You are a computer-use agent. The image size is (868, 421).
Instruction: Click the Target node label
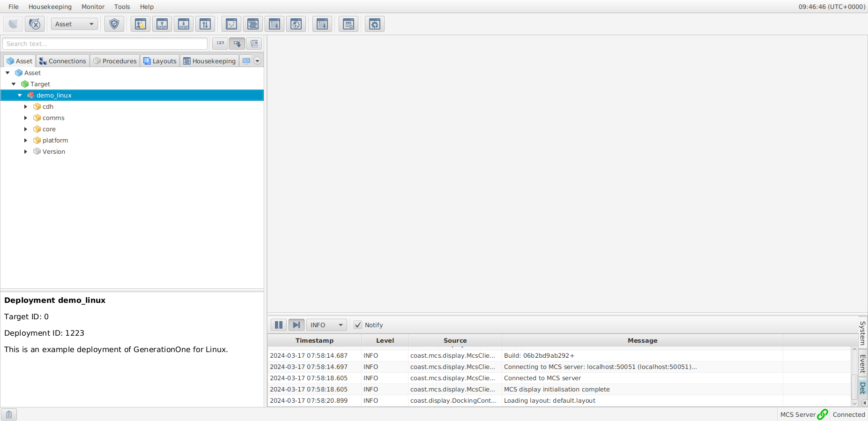pos(40,84)
